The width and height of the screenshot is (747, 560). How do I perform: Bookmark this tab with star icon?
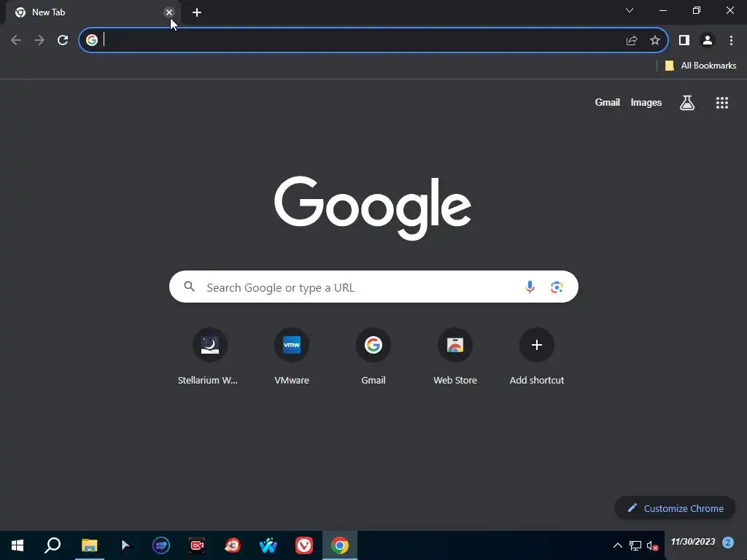[655, 41]
